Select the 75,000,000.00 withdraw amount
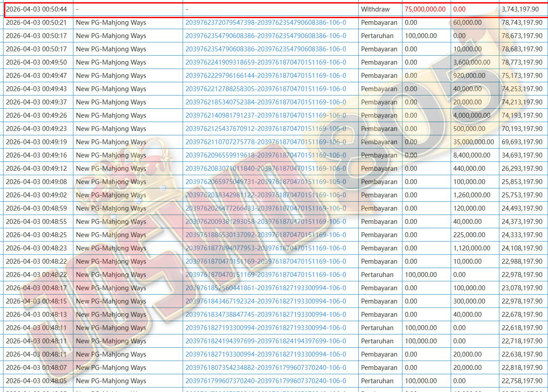The width and height of the screenshot is (548, 392). pos(425,9)
